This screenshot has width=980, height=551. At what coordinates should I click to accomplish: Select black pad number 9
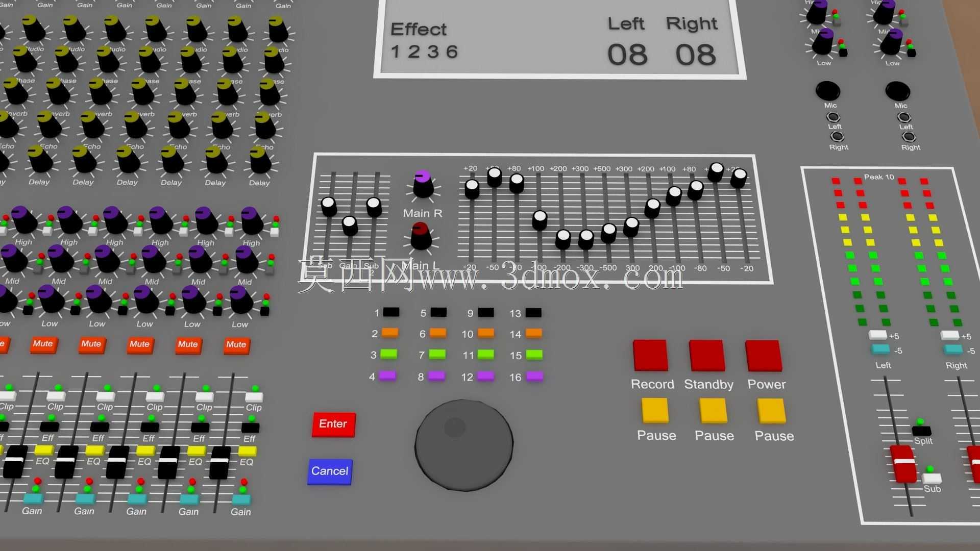click(x=486, y=312)
